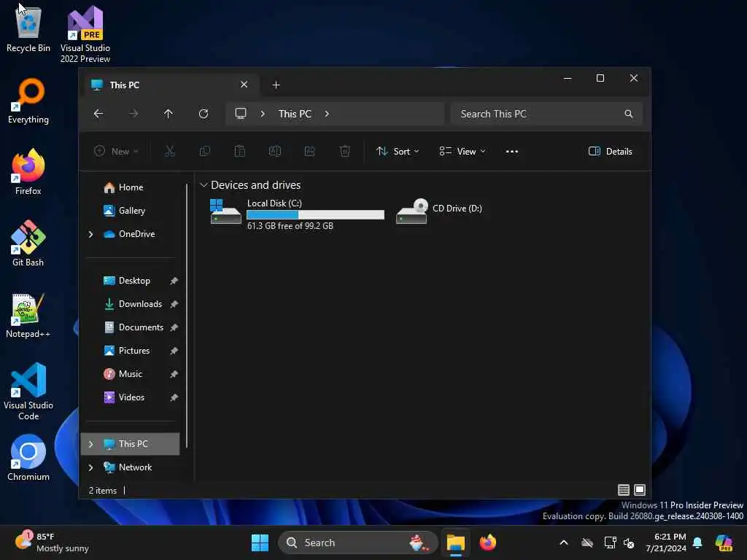Click the search magnifier icon

(x=629, y=114)
